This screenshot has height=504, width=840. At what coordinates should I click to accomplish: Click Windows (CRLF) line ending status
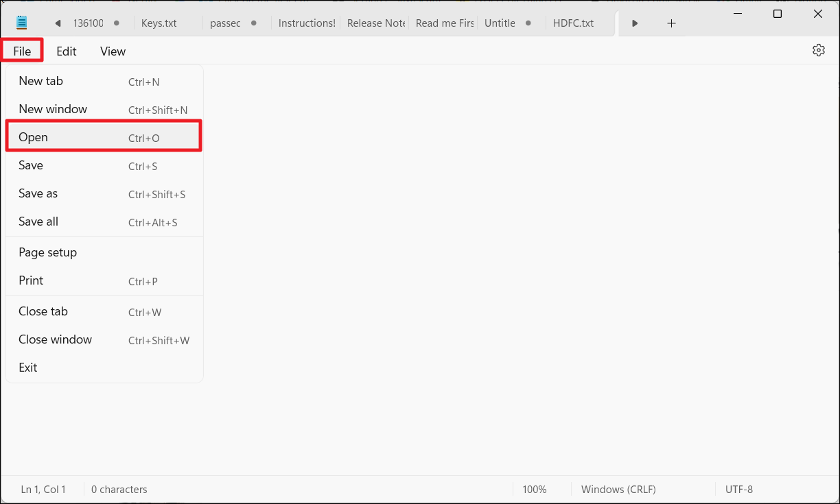tap(618, 490)
